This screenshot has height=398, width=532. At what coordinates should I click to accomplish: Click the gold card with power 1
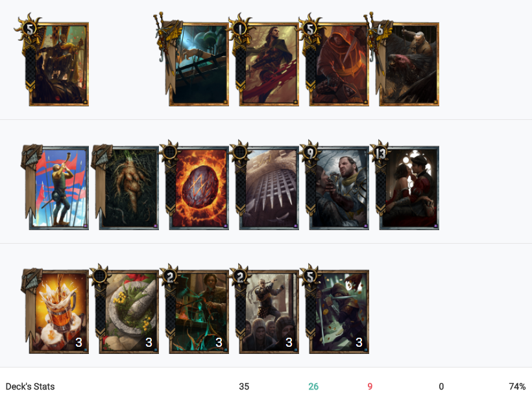click(269, 64)
